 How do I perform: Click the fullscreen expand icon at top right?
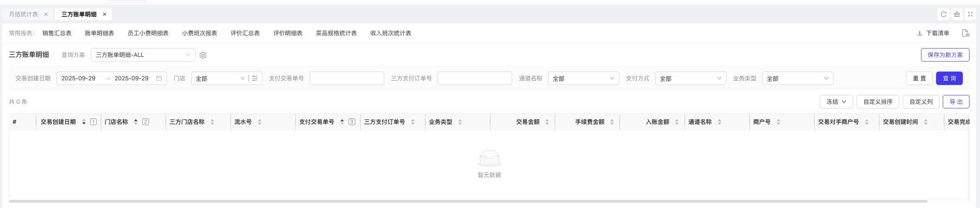[x=970, y=14]
